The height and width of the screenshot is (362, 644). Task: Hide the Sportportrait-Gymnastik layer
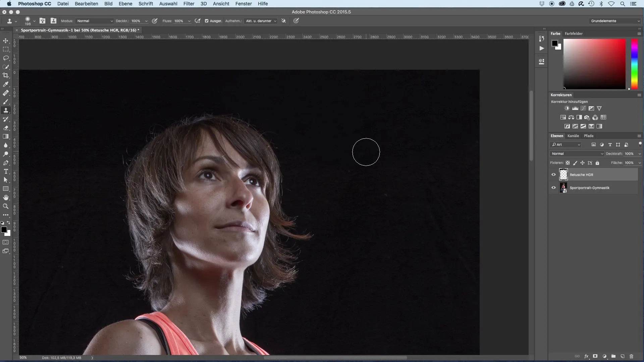point(553,188)
